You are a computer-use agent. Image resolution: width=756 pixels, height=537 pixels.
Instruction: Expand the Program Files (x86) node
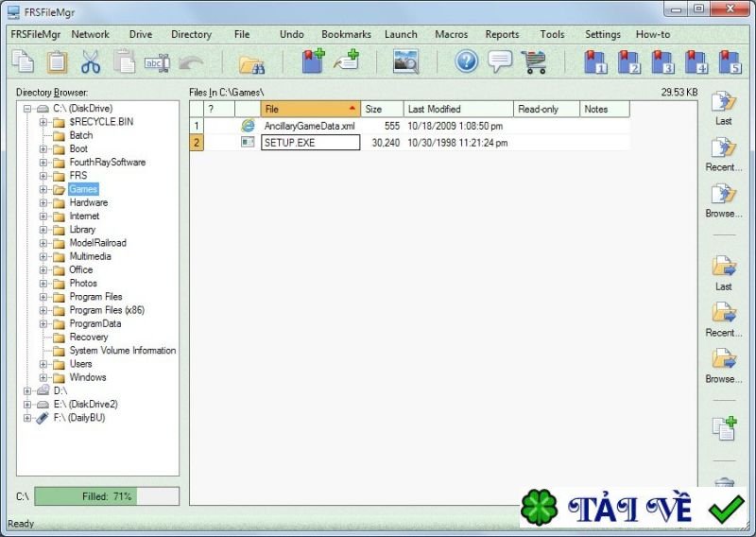[x=43, y=310]
